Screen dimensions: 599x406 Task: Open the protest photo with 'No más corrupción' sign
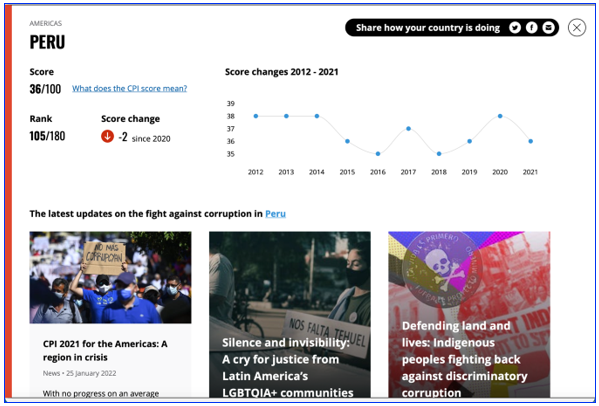tap(110, 277)
